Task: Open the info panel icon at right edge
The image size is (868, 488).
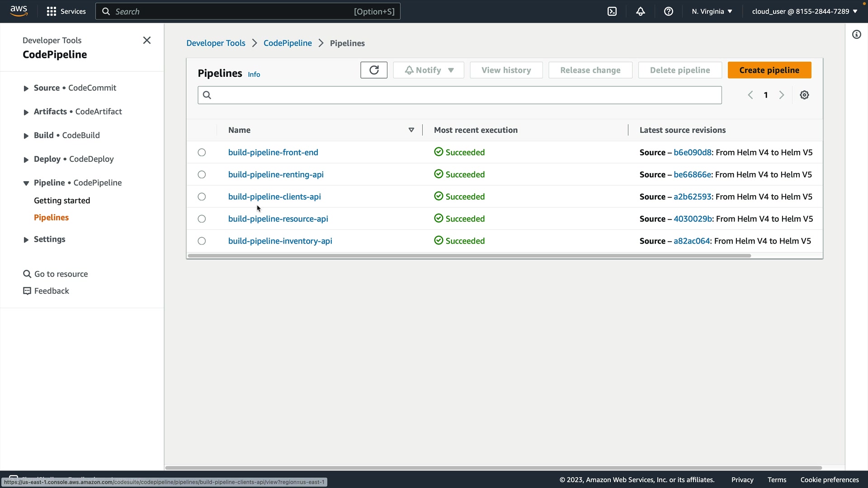Action: [x=856, y=34]
